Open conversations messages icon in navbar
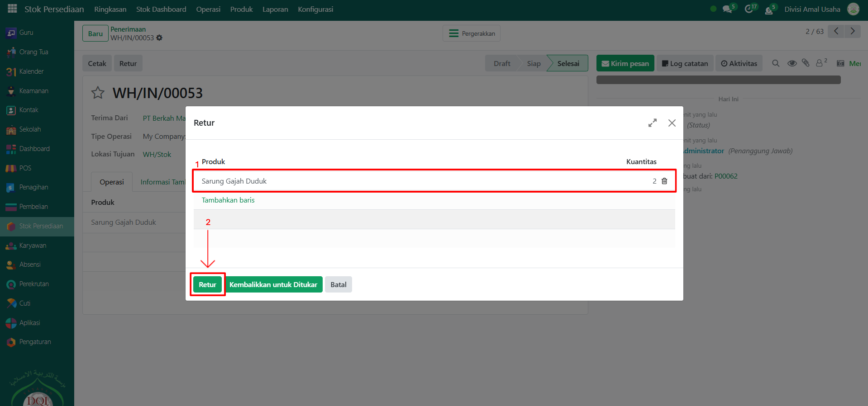This screenshot has width=868, height=406. (728, 9)
